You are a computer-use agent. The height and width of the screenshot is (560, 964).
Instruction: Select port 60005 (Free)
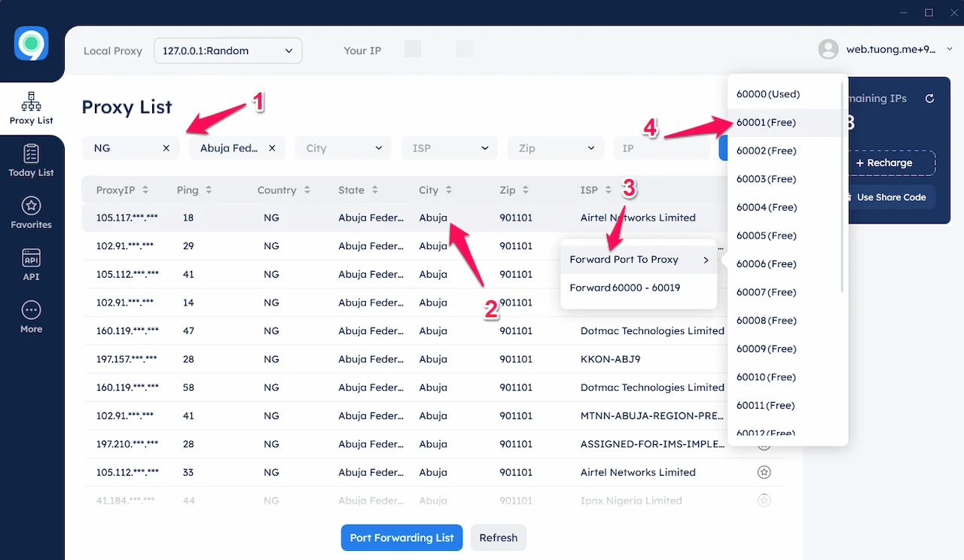pos(782,236)
